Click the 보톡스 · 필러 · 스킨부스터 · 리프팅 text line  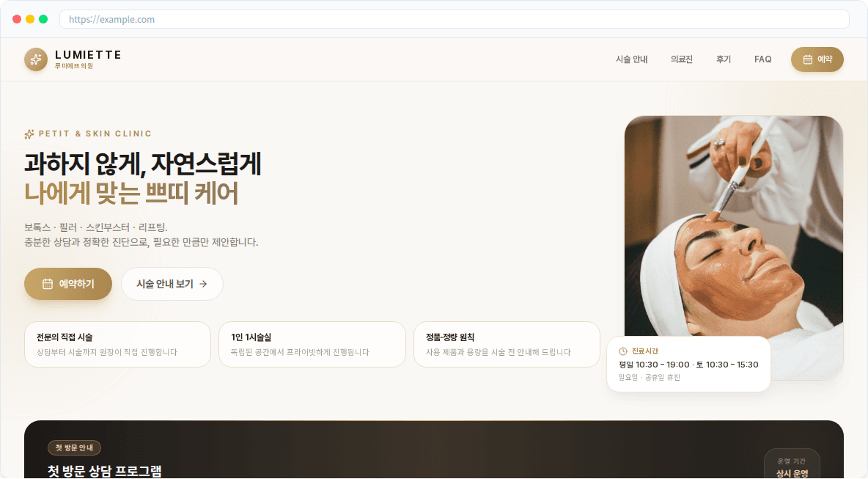[96, 227]
